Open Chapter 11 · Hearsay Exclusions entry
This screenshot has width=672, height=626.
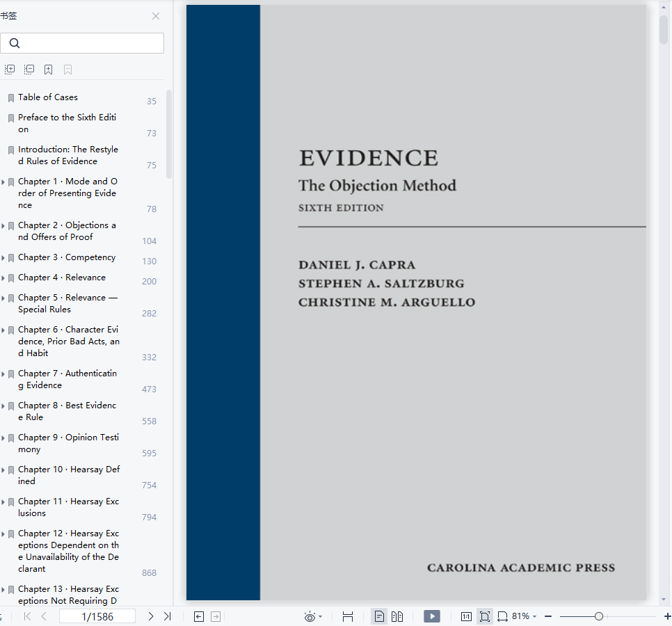click(69, 507)
